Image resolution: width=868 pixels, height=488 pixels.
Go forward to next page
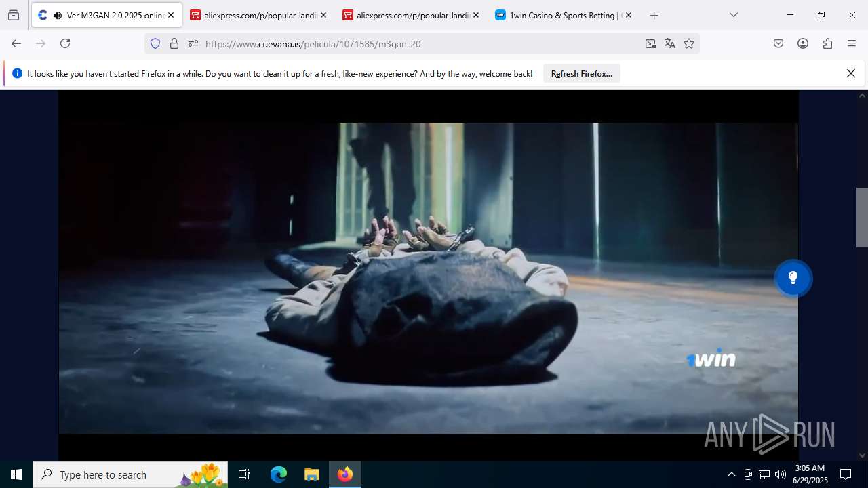41,43
